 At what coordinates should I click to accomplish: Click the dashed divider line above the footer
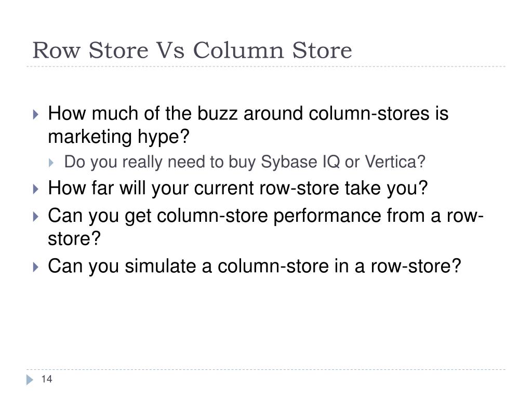[x=266, y=369]
